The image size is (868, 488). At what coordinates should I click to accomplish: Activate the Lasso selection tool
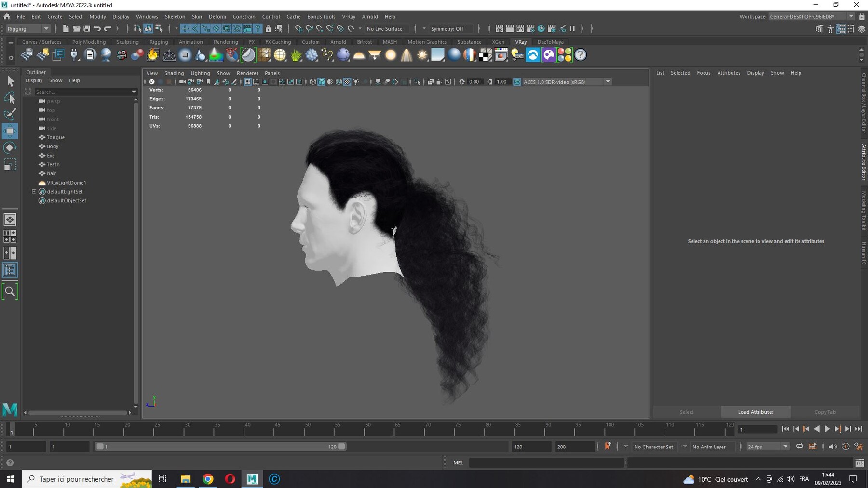pyautogui.click(x=10, y=98)
